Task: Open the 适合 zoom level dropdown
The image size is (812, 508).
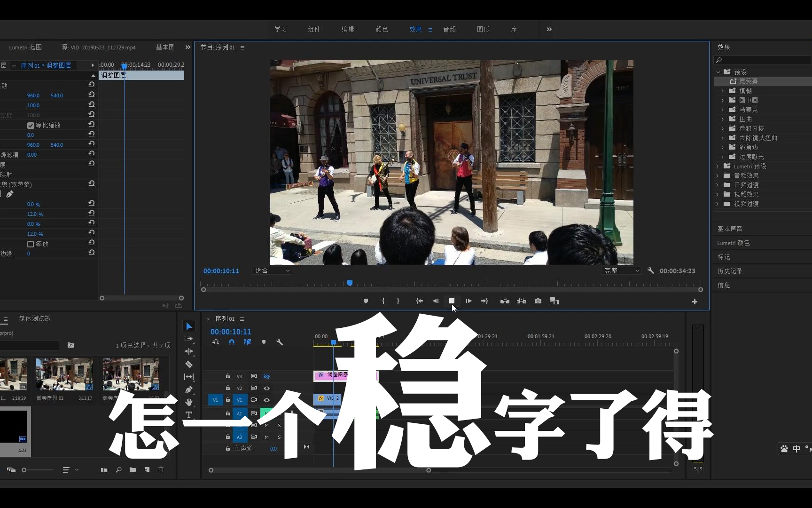Action: point(272,270)
